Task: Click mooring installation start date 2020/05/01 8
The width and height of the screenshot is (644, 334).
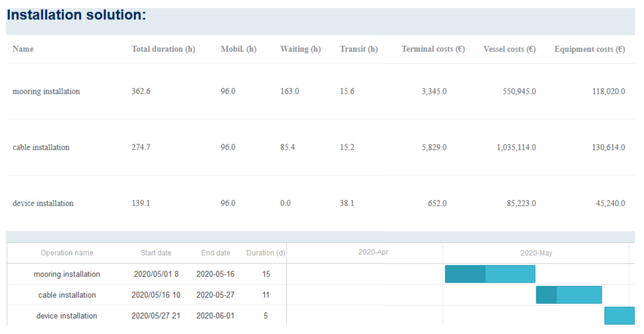Action: click(156, 274)
